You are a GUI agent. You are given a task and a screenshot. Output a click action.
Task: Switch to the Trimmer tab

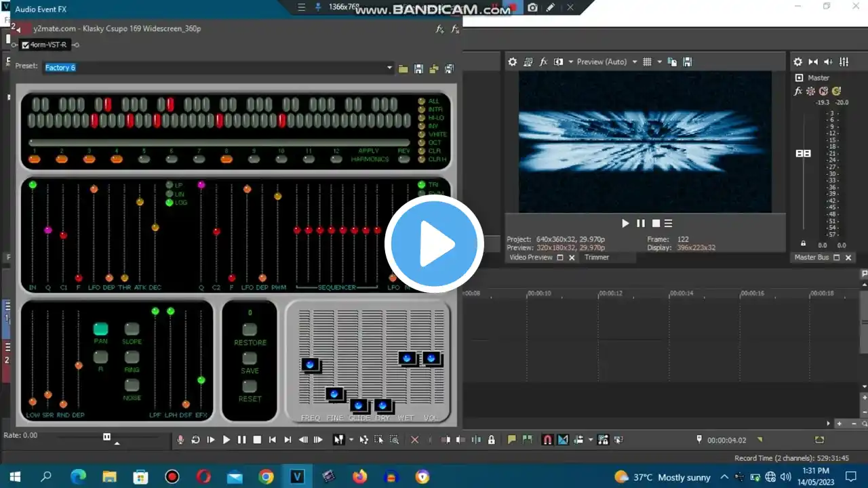coord(597,258)
